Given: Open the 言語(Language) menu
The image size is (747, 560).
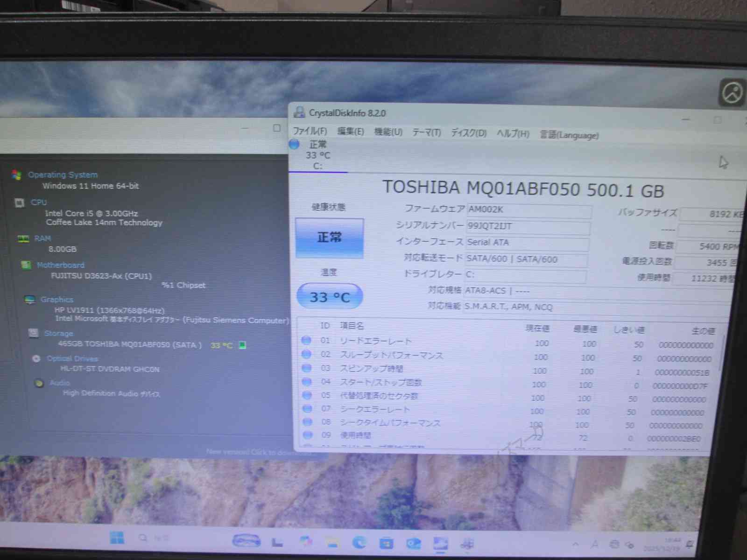Looking at the screenshot, I should point(569,135).
